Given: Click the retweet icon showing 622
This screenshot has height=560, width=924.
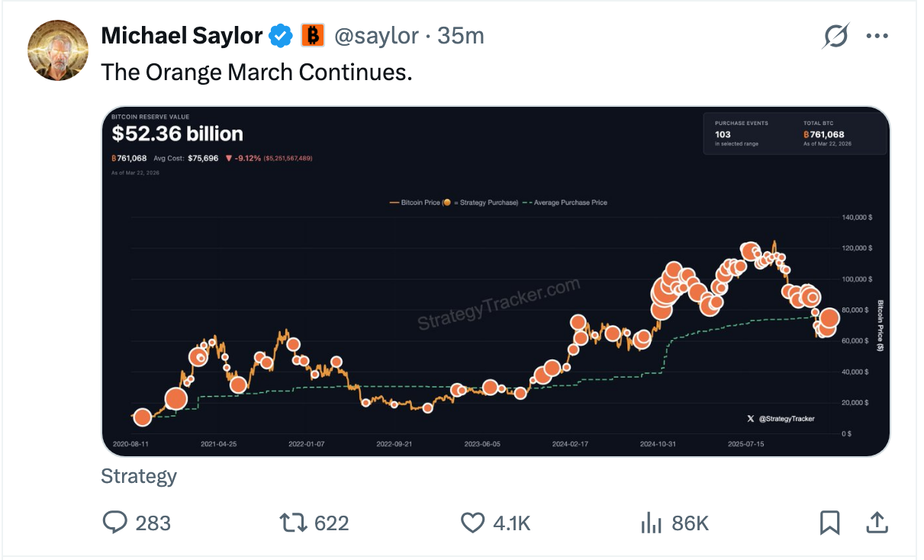Looking at the screenshot, I should tap(291, 523).
